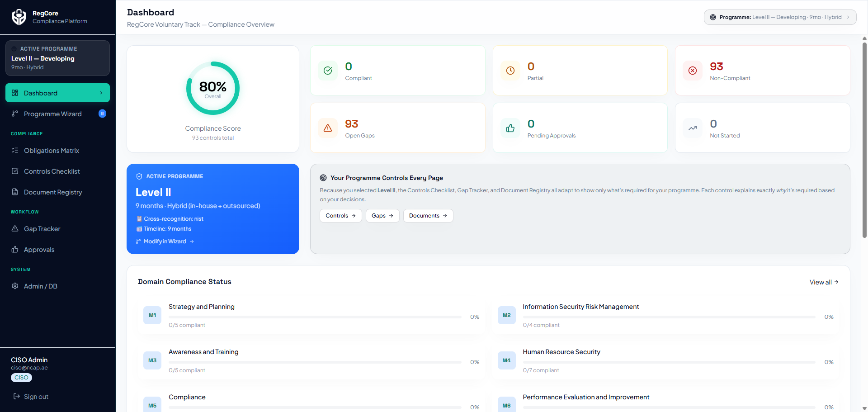This screenshot has width=868, height=412.
Task: Click the Not Started trend icon
Action: click(693, 128)
